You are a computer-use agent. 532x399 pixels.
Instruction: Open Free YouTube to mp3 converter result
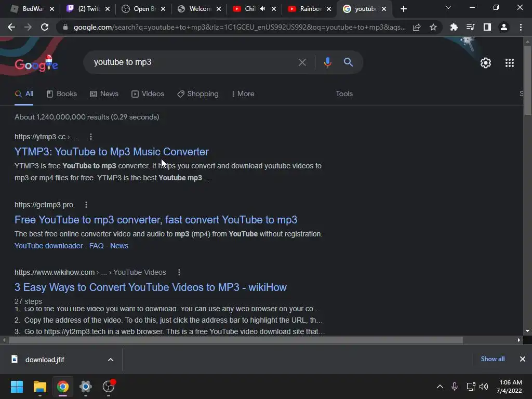pos(156,220)
